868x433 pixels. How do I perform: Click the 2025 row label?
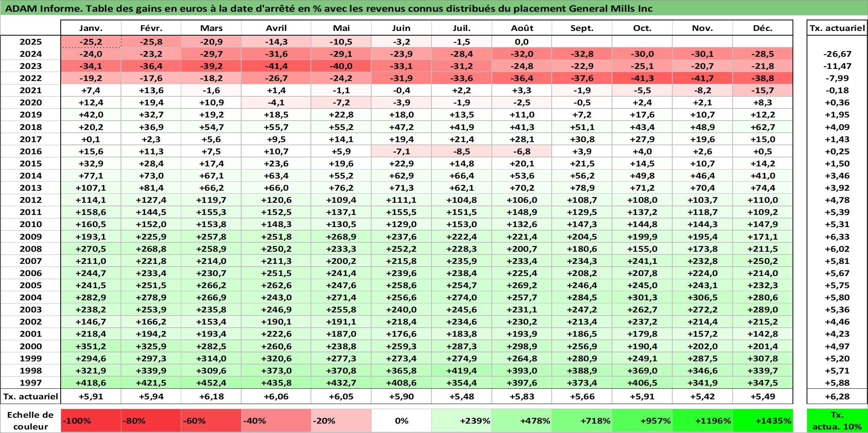[31, 42]
